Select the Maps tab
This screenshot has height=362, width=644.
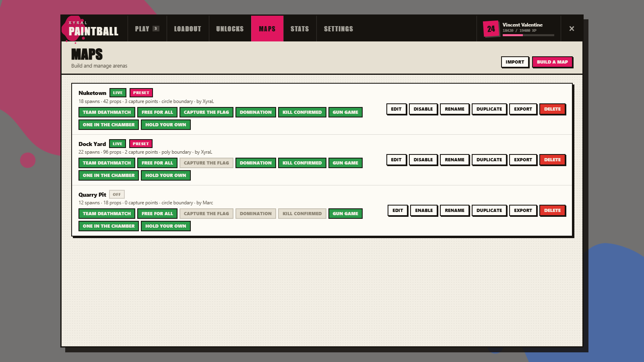267,29
